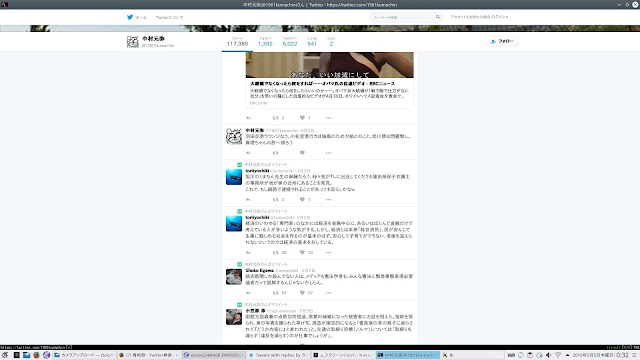Switch to 青砥恭 Twitter検索 taskbar window
The image size is (640, 360).
(149, 355)
